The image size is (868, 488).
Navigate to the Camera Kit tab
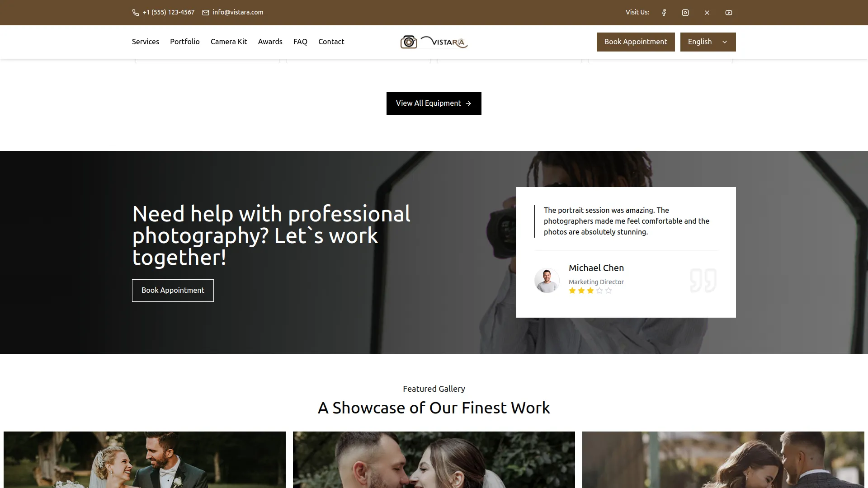(x=228, y=42)
